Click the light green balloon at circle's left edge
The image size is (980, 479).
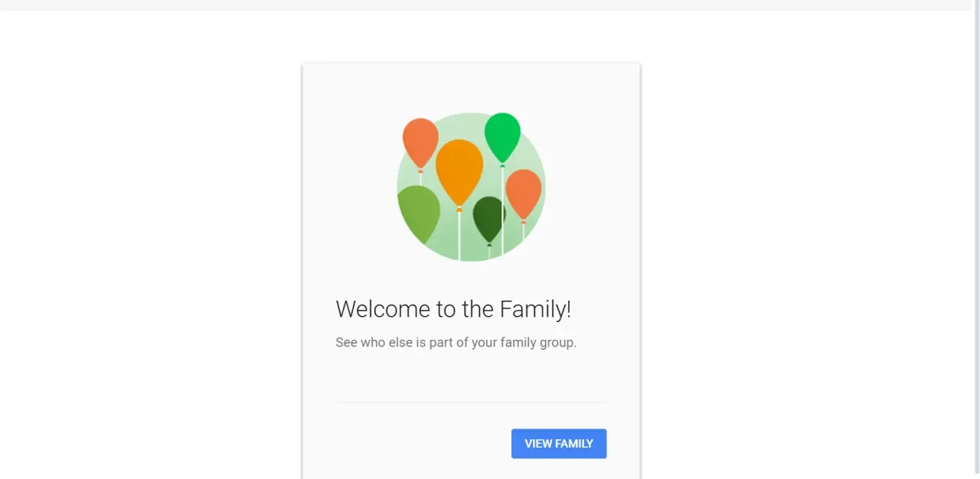pyautogui.click(x=418, y=213)
